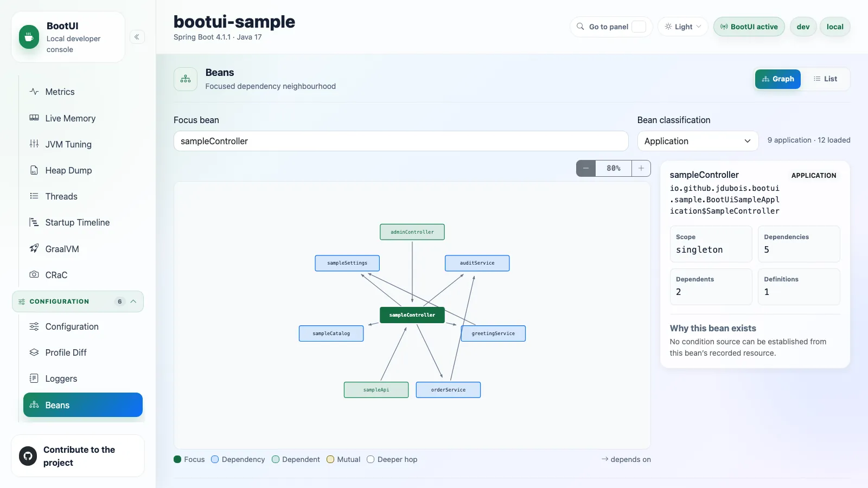Collapse the CONFIGURATION section
This screenshot has width=868, height=488.
point(78,301)
